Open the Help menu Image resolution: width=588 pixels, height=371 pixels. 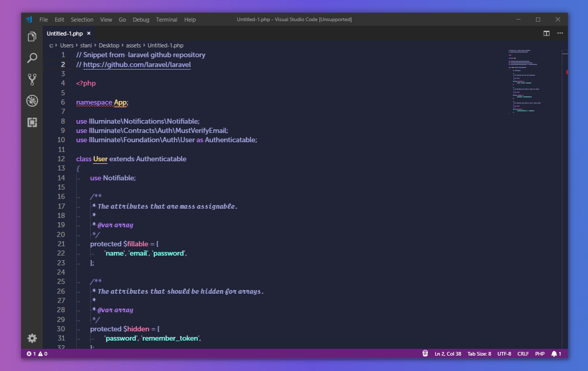click(x=190, y=20)
